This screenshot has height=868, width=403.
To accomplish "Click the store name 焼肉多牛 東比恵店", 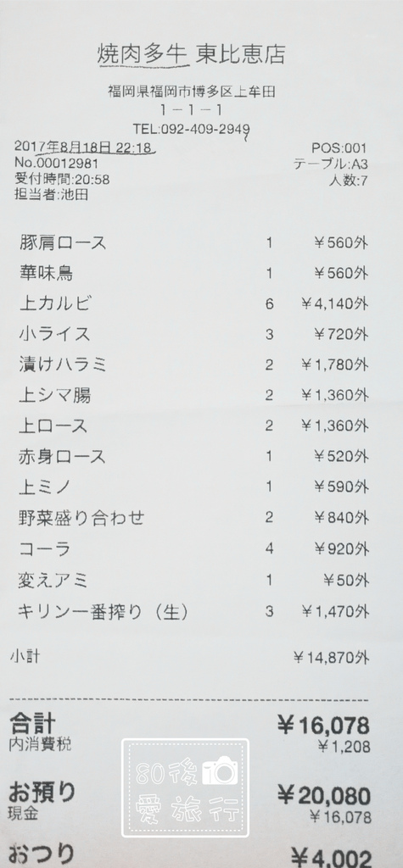I will coord(191,53).
